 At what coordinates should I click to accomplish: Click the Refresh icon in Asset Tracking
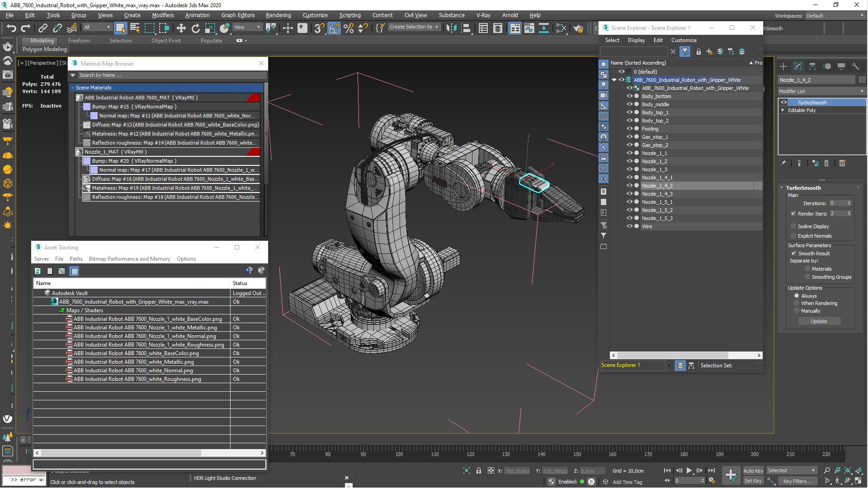coord(38,271)
